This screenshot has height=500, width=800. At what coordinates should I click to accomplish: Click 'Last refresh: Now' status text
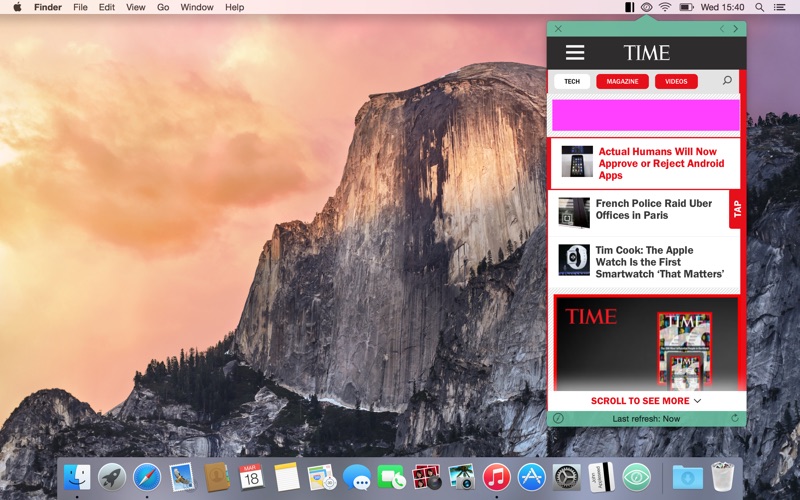pos(646,419)
